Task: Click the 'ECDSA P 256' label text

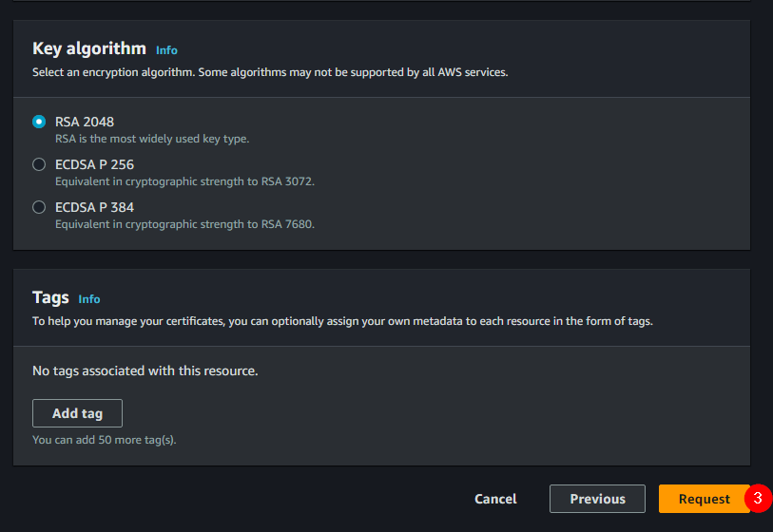Action: [94, 164]
